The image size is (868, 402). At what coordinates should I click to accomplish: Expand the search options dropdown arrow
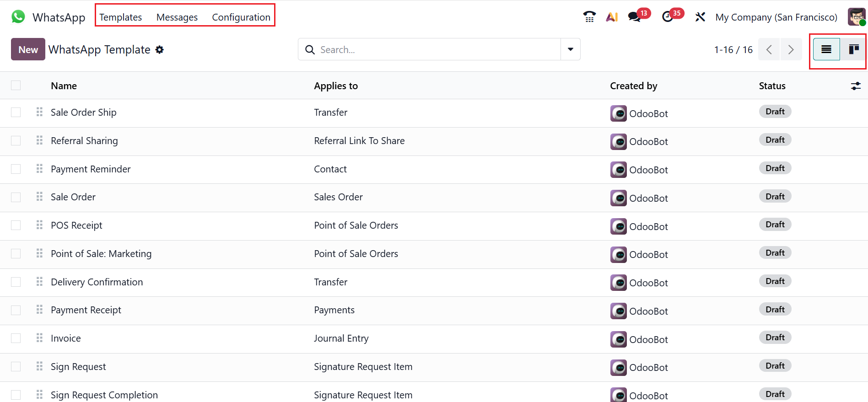[x=571, y=49]
